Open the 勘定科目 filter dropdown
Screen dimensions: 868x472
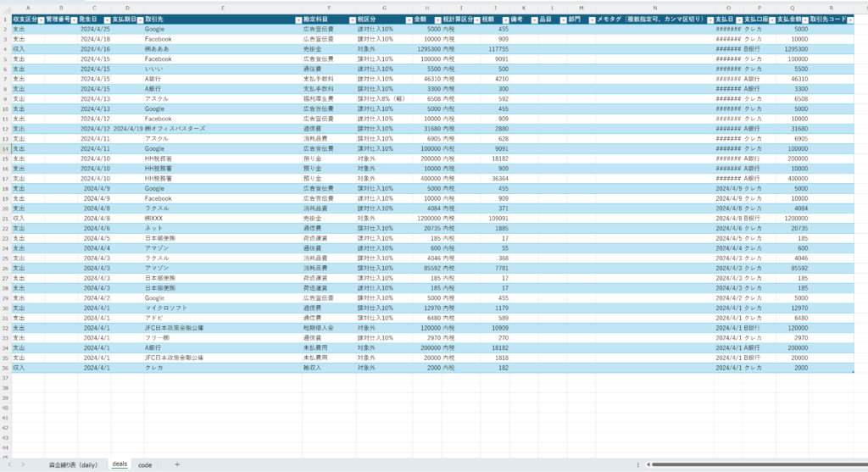click(x=352, y=20)
